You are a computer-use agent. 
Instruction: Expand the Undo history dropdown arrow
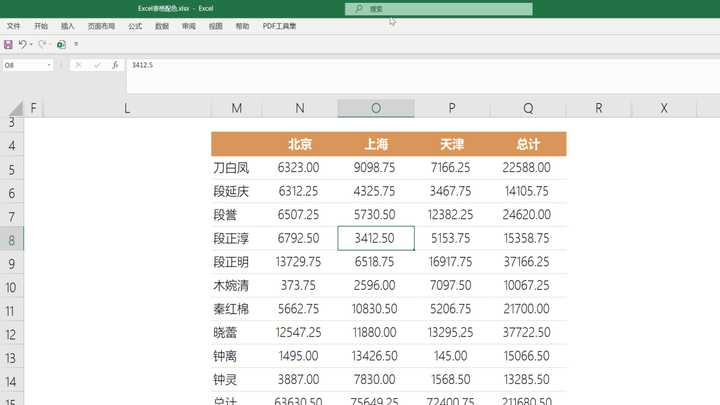point(31,44)
